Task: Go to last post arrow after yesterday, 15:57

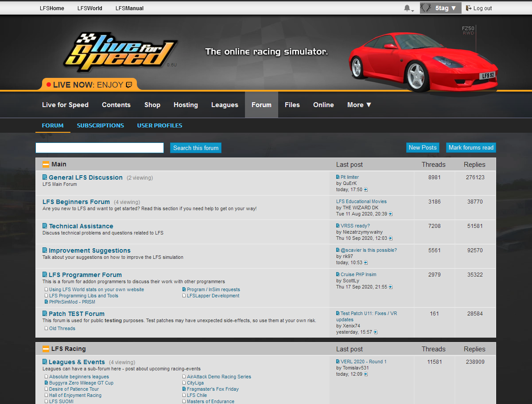Action: 376,332
